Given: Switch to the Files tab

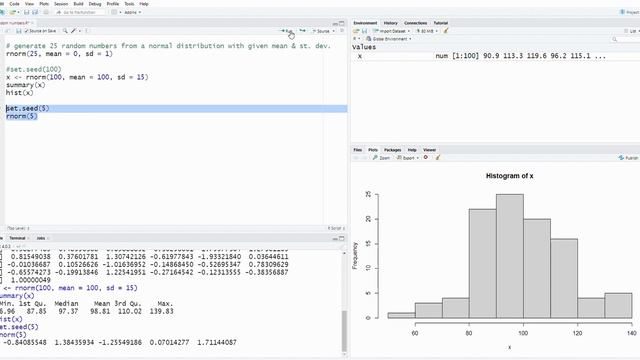Looking at the screenshot, I should coord(358,150).
